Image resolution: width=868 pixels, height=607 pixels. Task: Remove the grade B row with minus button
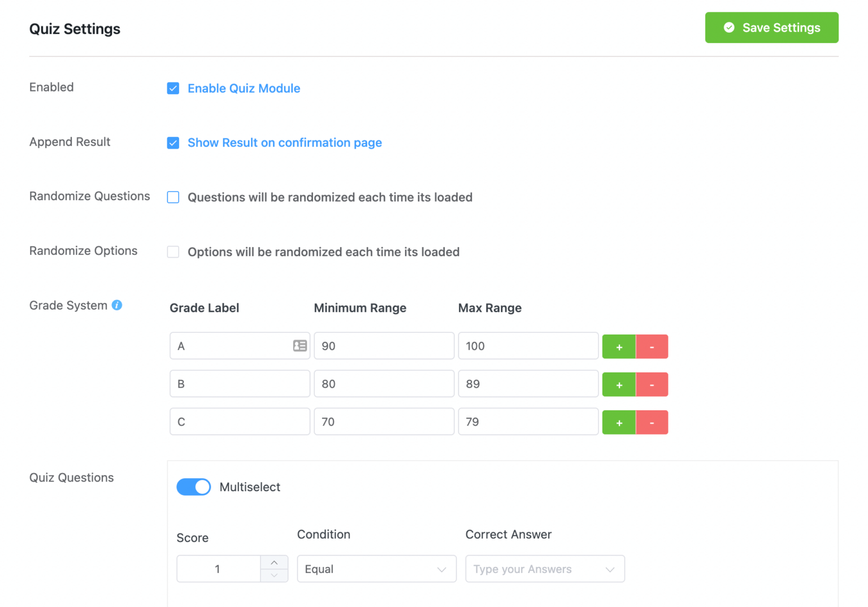tap(652, 384)
